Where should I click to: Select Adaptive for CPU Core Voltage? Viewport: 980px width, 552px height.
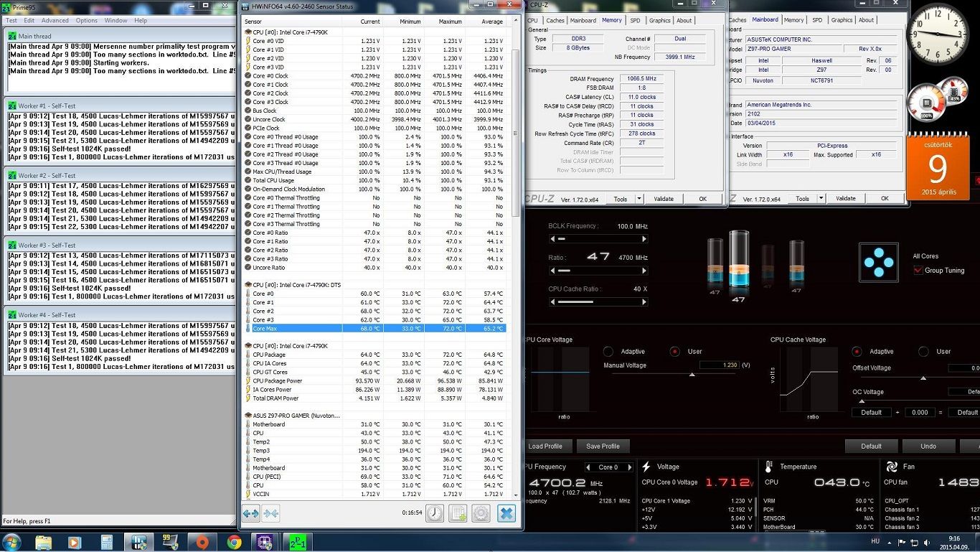(x=608, y=352)
